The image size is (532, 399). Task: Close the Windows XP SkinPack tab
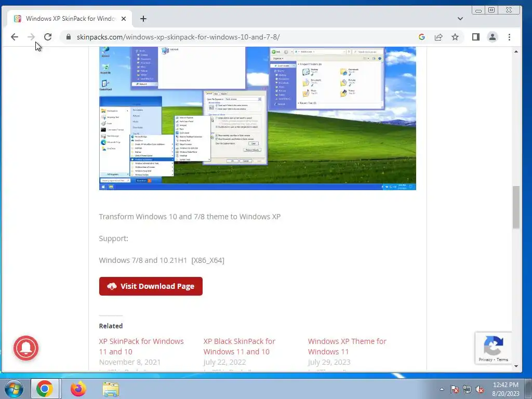(x=124, y=19)
